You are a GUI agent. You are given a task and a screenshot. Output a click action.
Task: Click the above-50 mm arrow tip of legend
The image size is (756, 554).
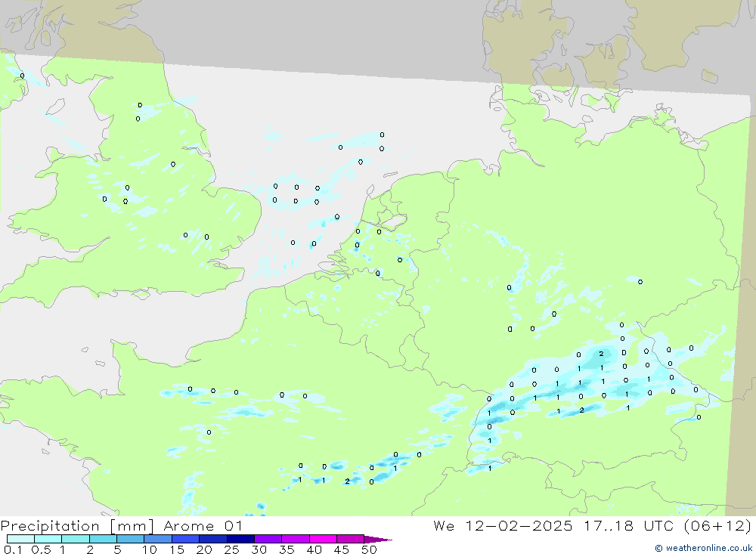tap(378, 539)
